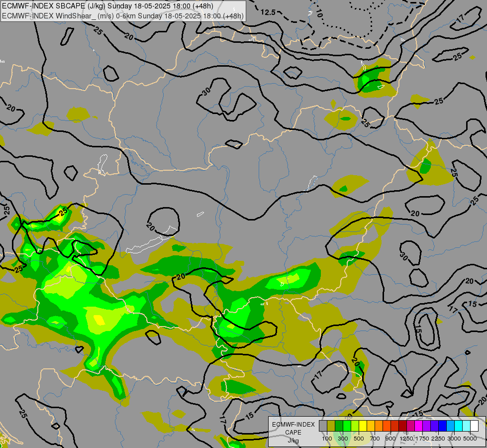Click the 3000 tick value on the legend
Image resolution: width=487 pixels, height=448 pixels.
(x=454, y=439)
